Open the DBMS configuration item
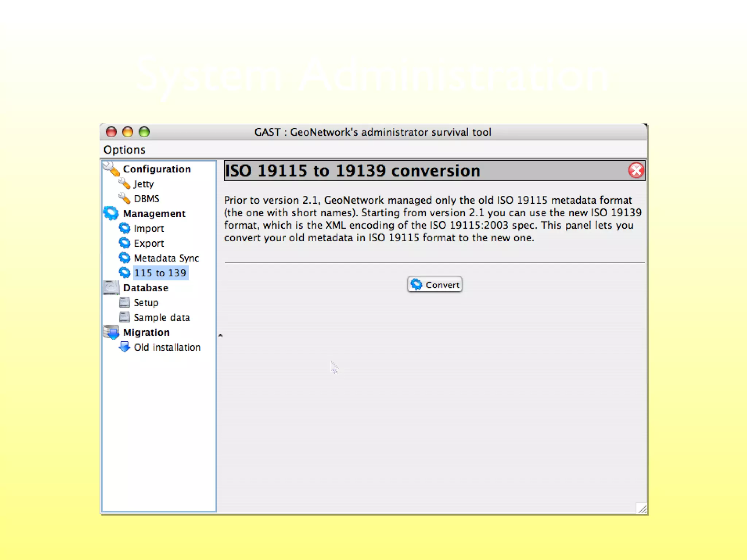 coord(147,199)
